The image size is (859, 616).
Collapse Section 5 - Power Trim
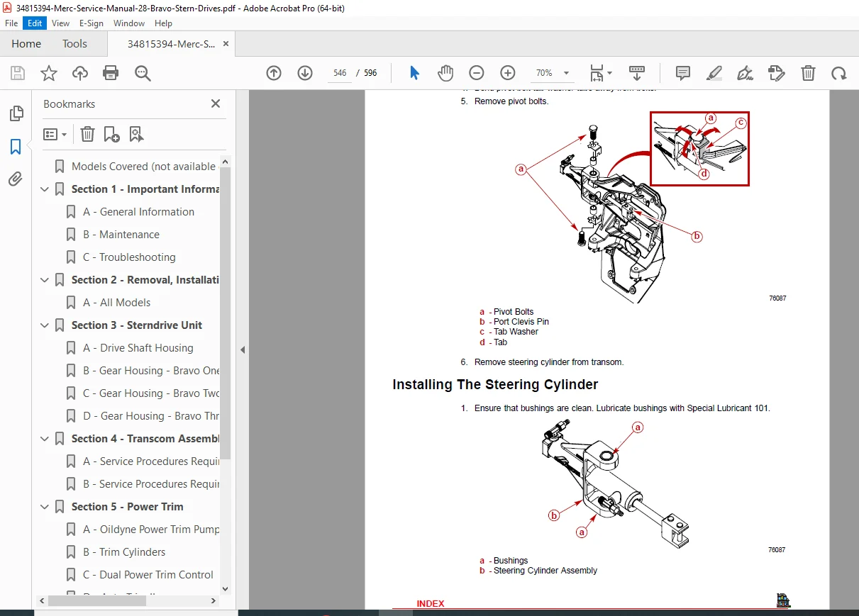point(45,507)
